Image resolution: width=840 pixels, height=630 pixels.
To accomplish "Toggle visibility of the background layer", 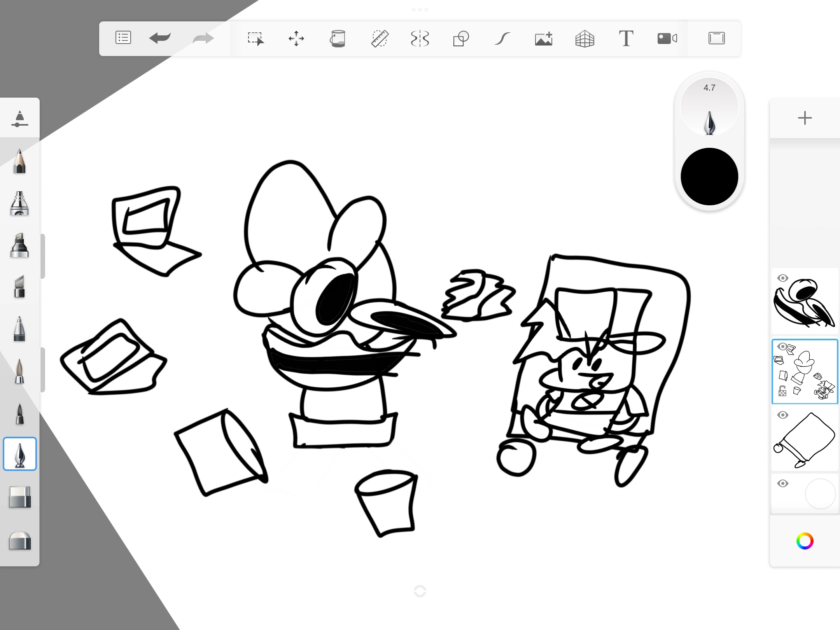I will [x=782, y=483].
